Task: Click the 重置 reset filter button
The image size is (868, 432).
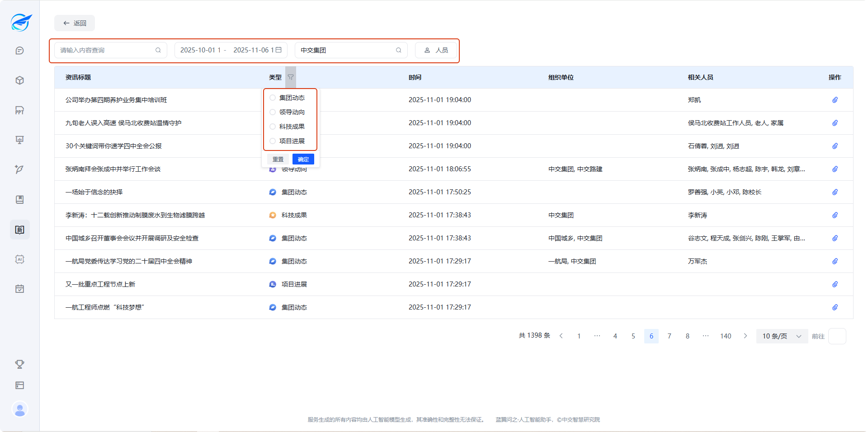Action: (x=278, y=159)
